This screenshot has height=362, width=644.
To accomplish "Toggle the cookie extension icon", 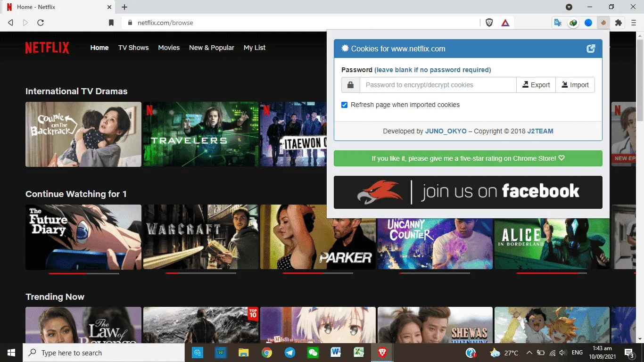I will tap(603, 23).
